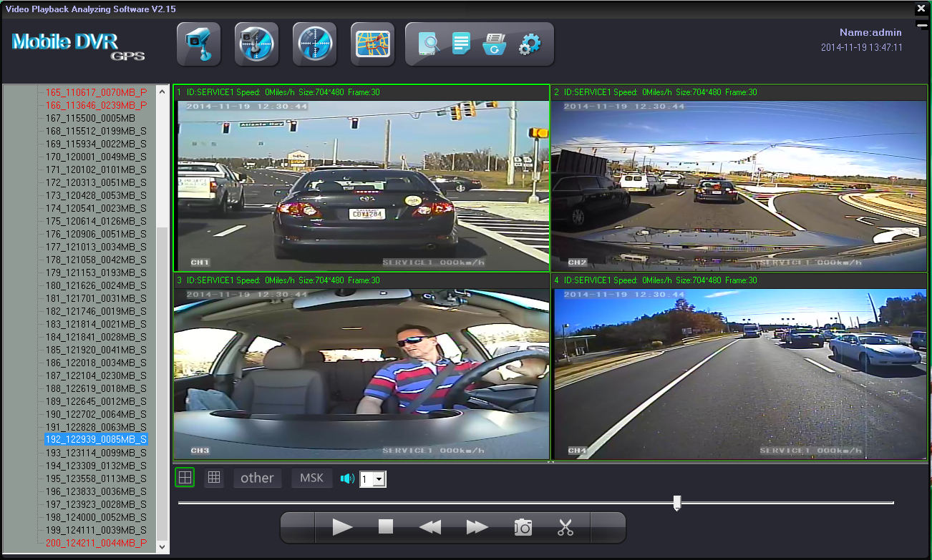Mute audio with the speaker icon
The height and width of the screenshot is (560, 932).
pos(348,478)
